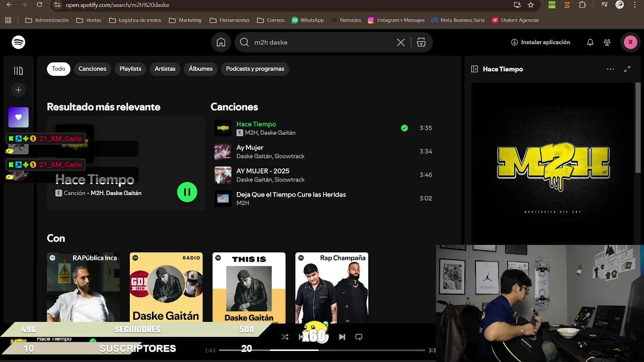Toggle shuffle in the player bar
644x362 pixels.
click(285, 337)
